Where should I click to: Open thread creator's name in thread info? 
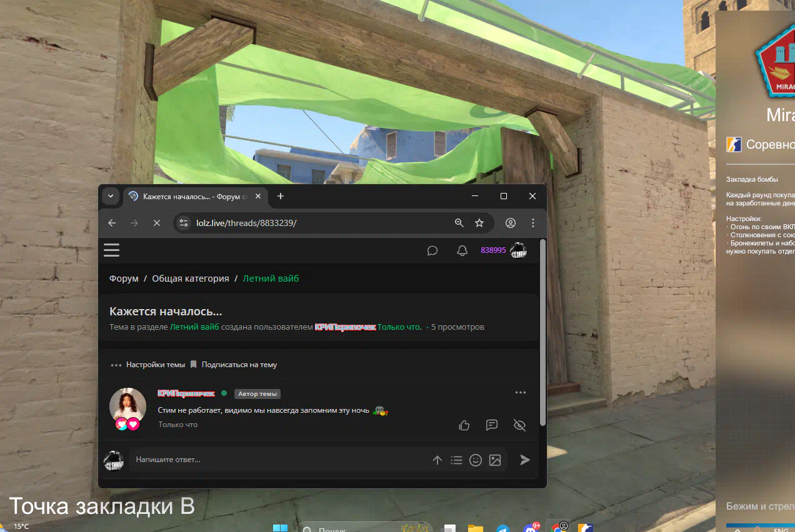point(345,327)
